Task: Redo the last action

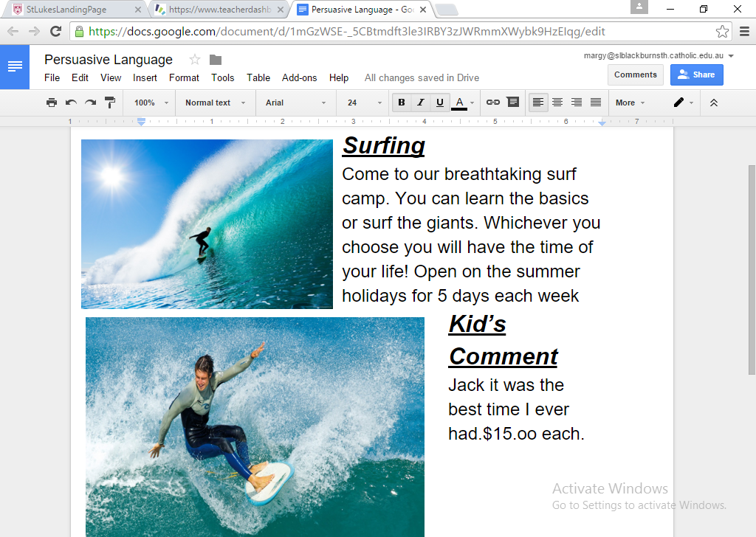Action: [90, 102]
